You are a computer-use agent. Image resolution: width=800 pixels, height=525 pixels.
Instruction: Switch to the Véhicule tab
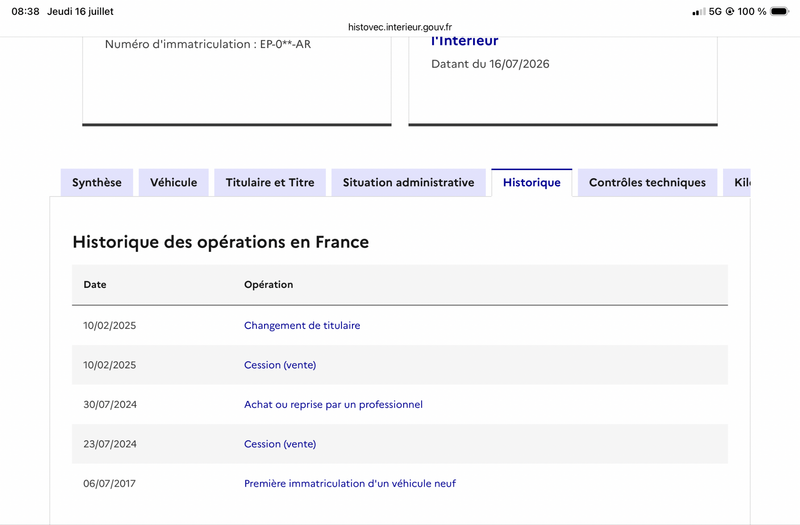tap(173, 183)
